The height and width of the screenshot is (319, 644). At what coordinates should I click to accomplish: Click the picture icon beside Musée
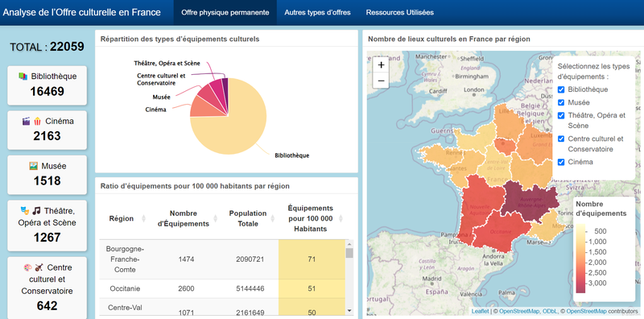34,166
